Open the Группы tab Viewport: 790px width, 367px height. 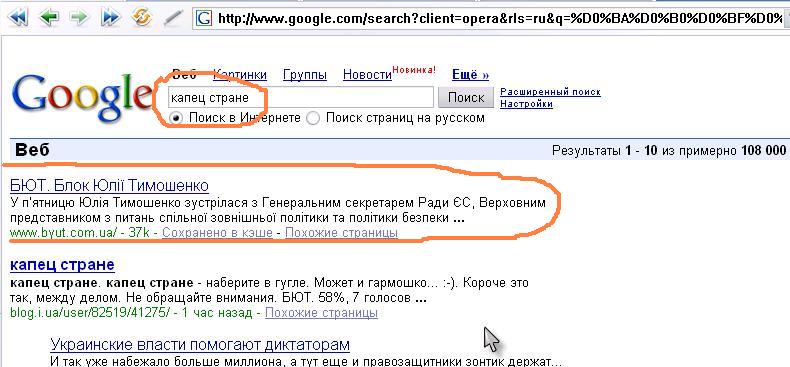305,75
